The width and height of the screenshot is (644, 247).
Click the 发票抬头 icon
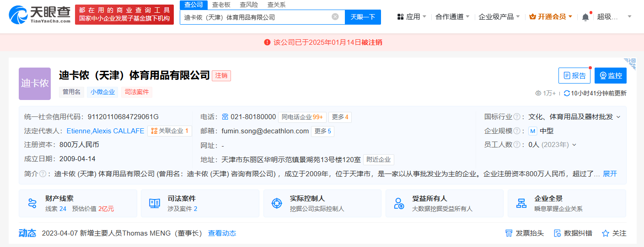click(509, 233)
